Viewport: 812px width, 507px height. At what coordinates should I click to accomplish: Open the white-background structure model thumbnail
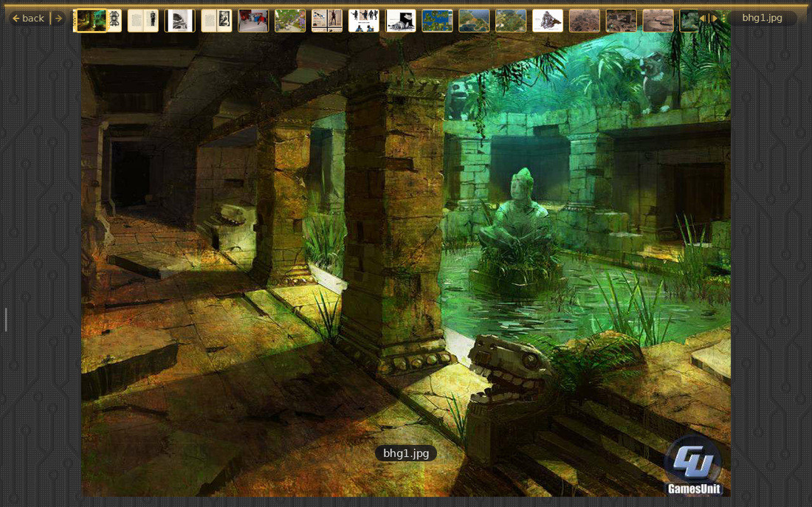548,21
